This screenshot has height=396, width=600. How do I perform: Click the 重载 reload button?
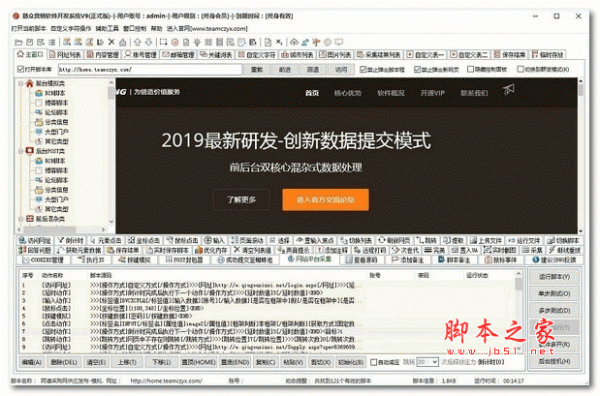(x=257, y=69)
